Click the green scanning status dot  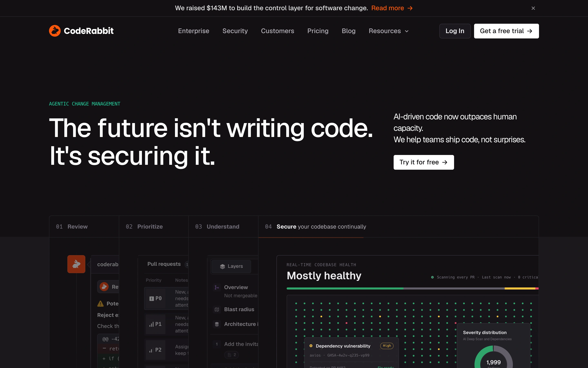[432, 277]
